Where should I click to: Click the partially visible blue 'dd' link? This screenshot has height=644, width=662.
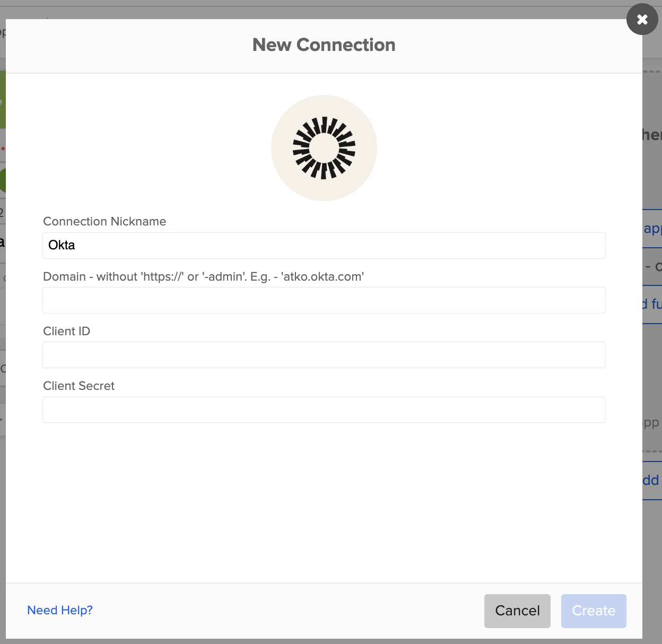pyautogui.click(x=651, y=480)
